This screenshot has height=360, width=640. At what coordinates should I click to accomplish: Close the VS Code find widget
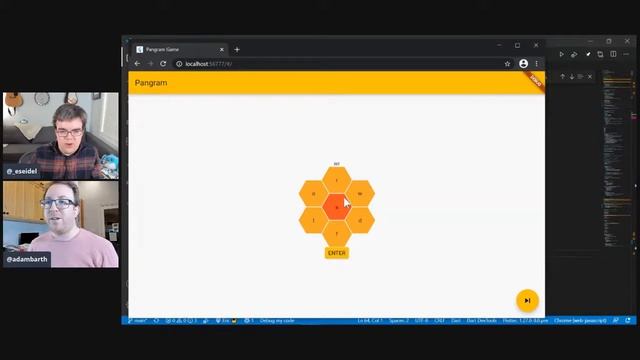(590, 77)
